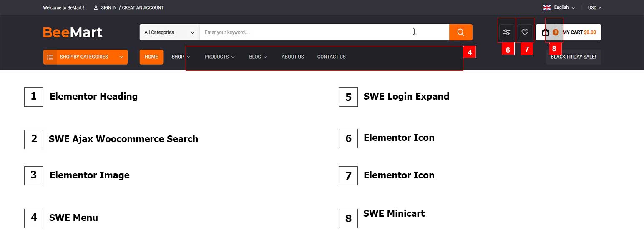The width and height of the screenshot is (644, 250).
Task: Go to the About Us page
Action: [292, 57]
